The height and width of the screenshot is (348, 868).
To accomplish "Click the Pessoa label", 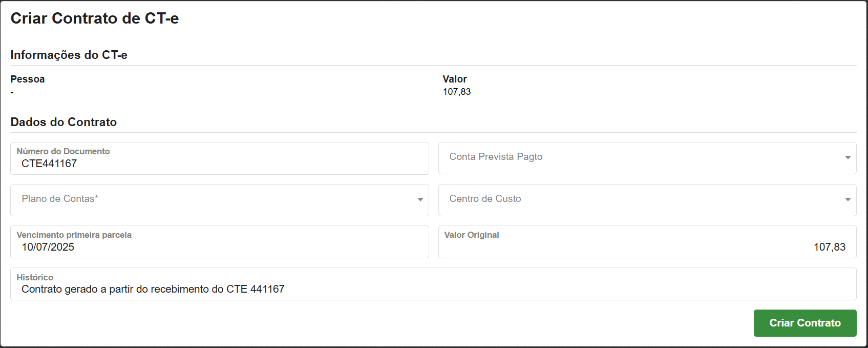I will pos(28,79).
